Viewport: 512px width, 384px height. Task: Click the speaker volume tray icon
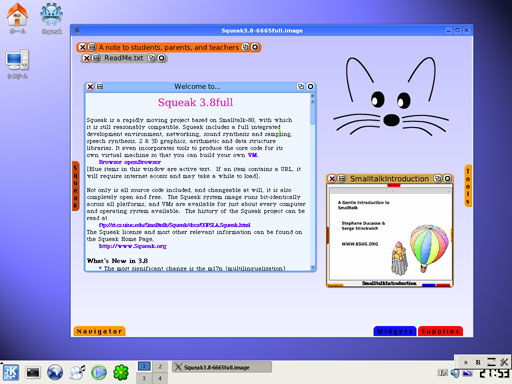point(455,373)
